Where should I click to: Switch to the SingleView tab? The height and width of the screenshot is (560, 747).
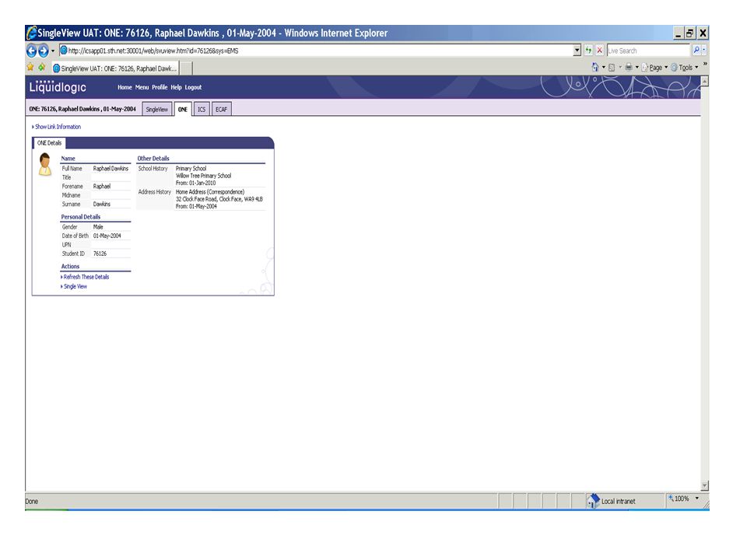coord(156,109)
